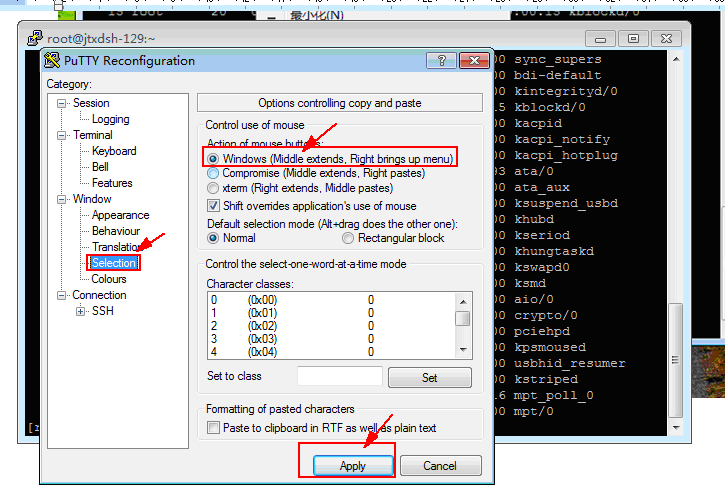The image size is (725, 496).
Task: Click mpt_poll_0 text in terminal
Action: [x=553, y=396]
